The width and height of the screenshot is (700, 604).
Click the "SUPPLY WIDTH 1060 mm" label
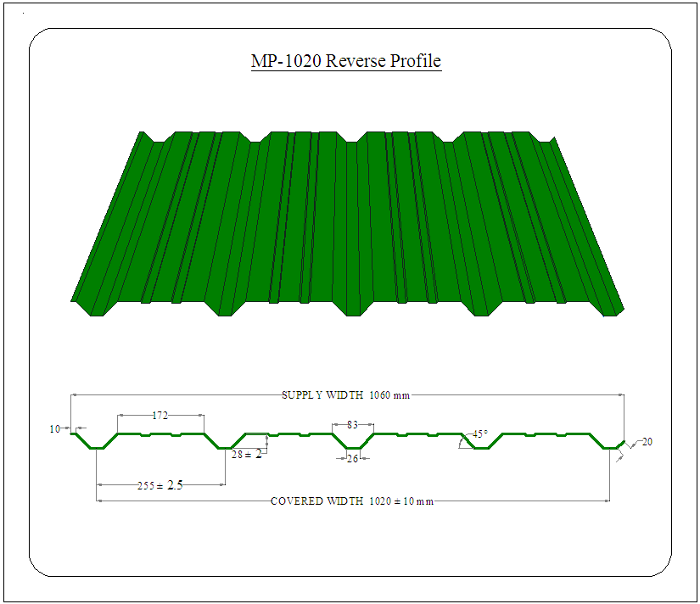(346, 394)
